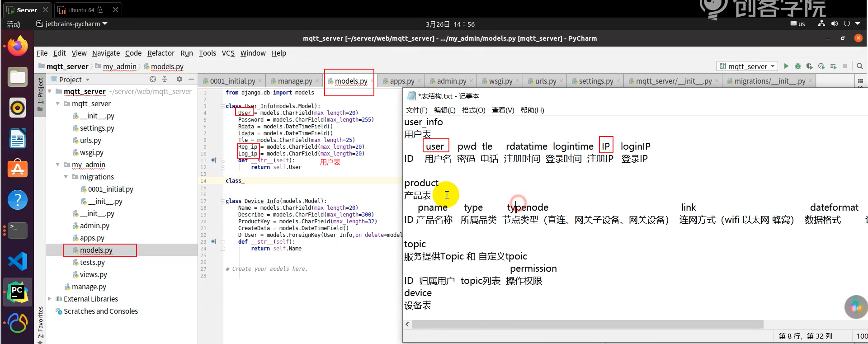Open the Refactor menu
This screenshot has height=344, width=868.
tap(160, 53)
